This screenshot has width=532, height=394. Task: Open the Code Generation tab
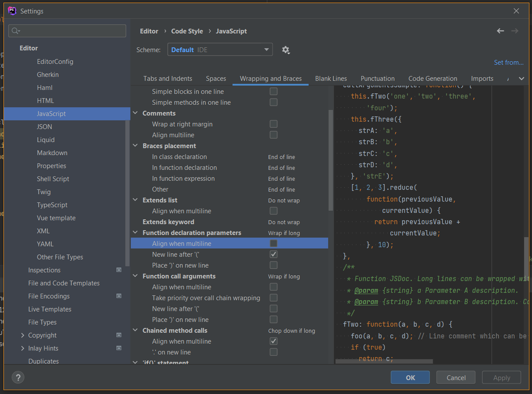click(x=432, y=79)
